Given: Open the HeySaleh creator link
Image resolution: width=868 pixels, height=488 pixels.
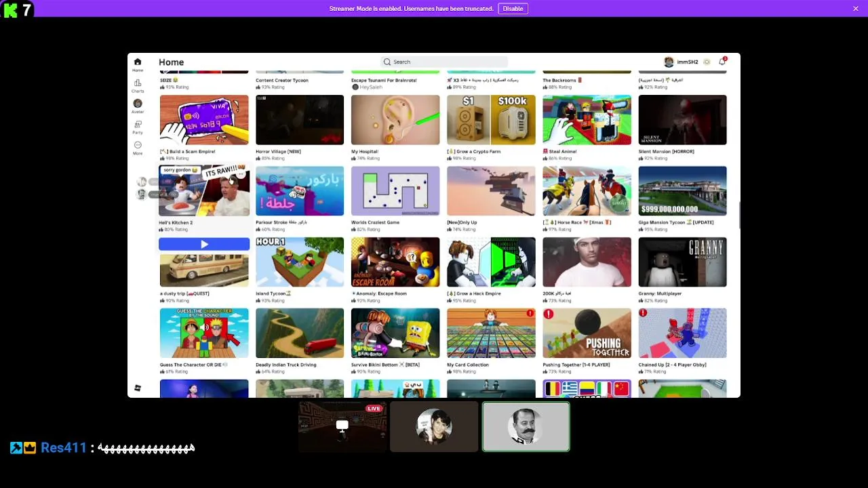Looking at the screenshot, I should 370,87.
